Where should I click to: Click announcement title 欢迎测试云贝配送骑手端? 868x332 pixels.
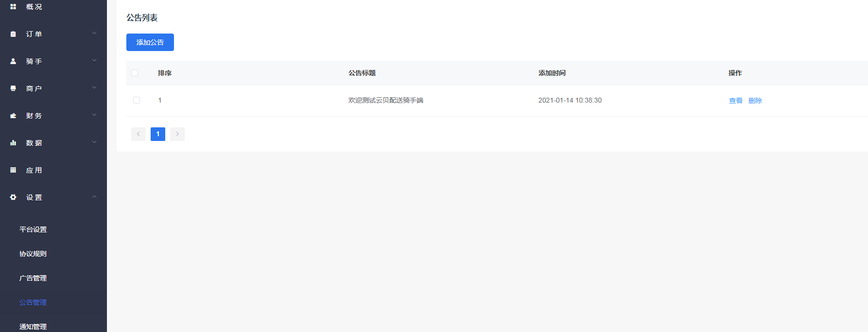pos(386,100)
